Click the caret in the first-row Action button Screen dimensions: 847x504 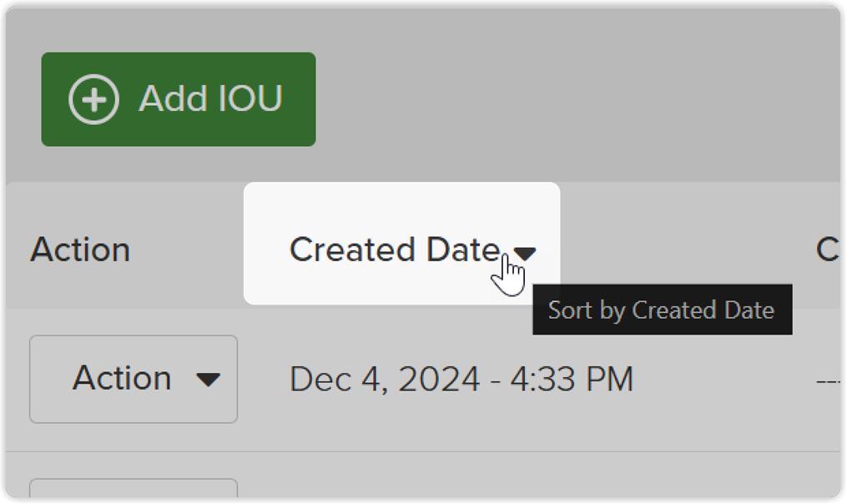pos(208,380)
